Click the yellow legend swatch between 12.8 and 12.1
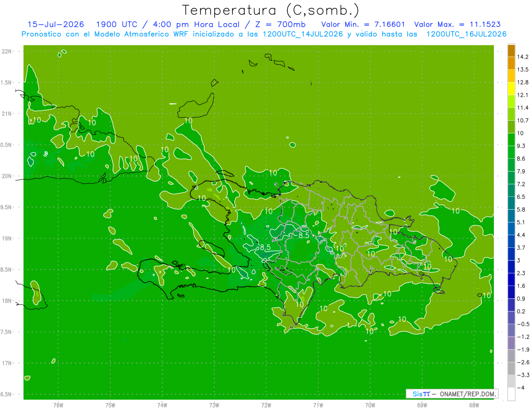 coord(511,89)
